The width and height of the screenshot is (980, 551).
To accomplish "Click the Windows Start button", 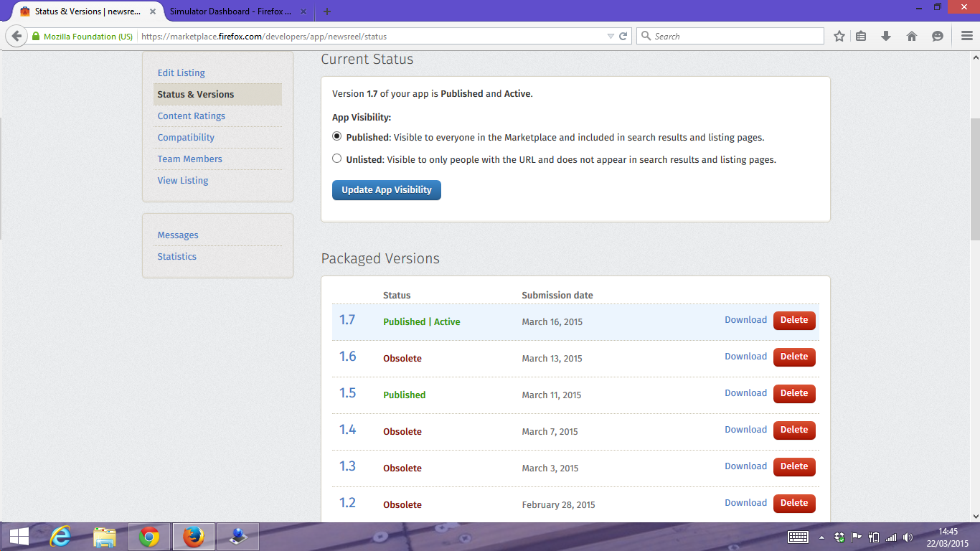I will point(19,537).
